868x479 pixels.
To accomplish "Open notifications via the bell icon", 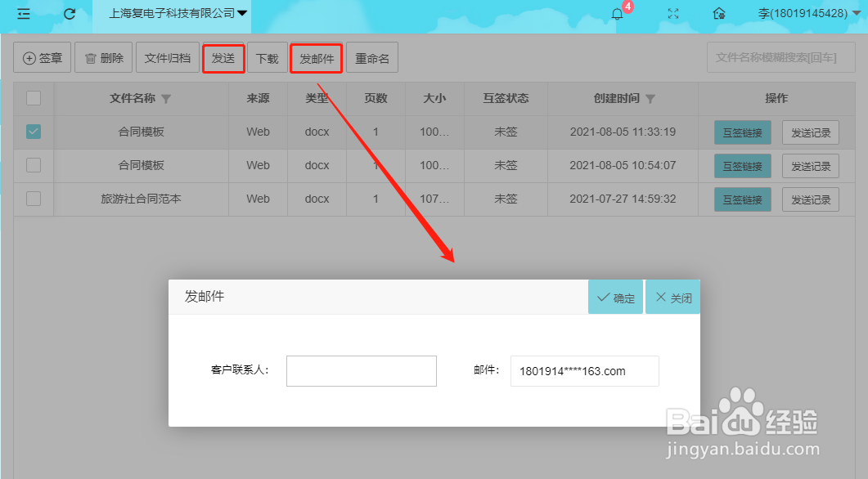I will [x=618, y=16].
